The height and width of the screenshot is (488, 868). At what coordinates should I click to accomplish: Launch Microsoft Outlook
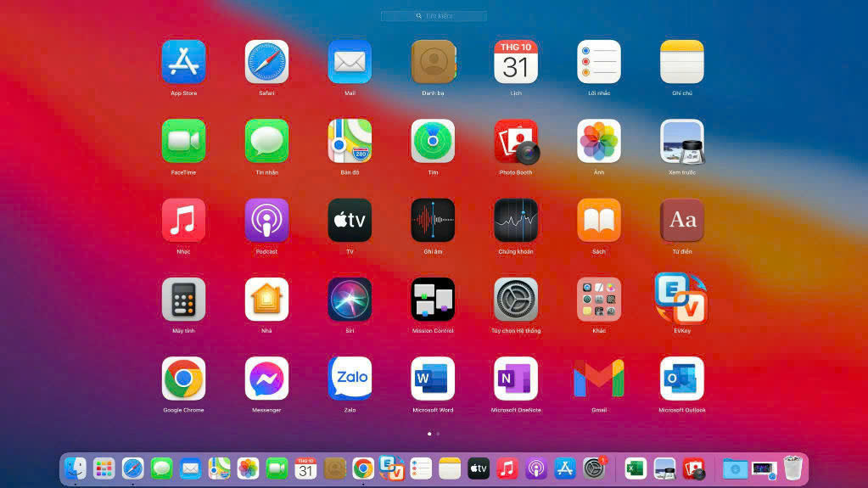(x=682, y=379)
